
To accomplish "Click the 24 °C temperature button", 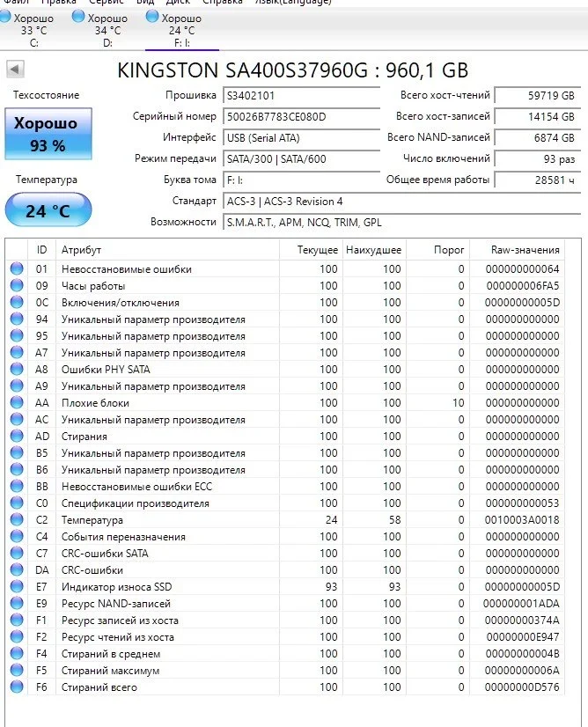I will [x=48, y=210].
